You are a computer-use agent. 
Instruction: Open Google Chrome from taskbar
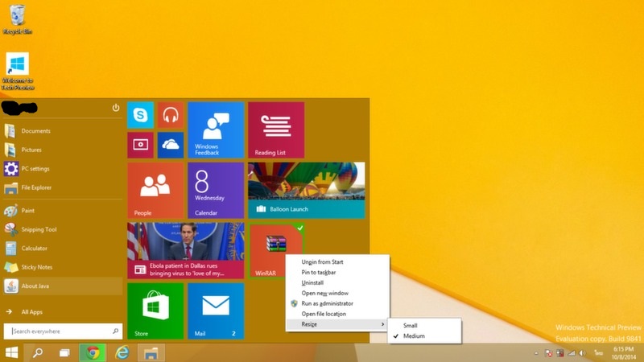(93, 352)
